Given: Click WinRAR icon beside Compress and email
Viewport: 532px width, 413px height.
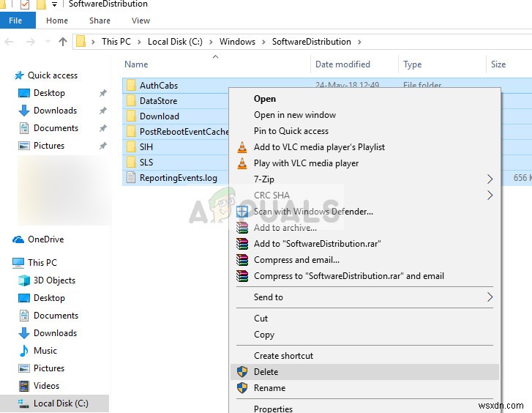Looking at the screenshot, I should click(242, 260).
